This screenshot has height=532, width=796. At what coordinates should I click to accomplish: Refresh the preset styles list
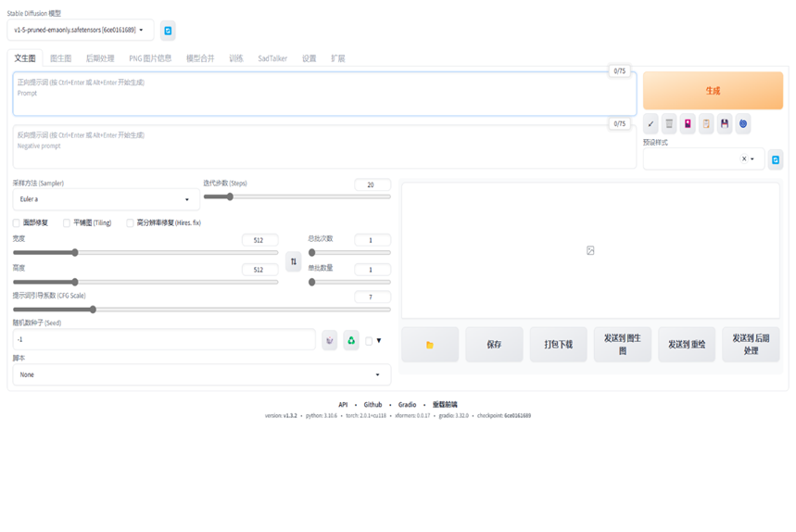[776, 160]
